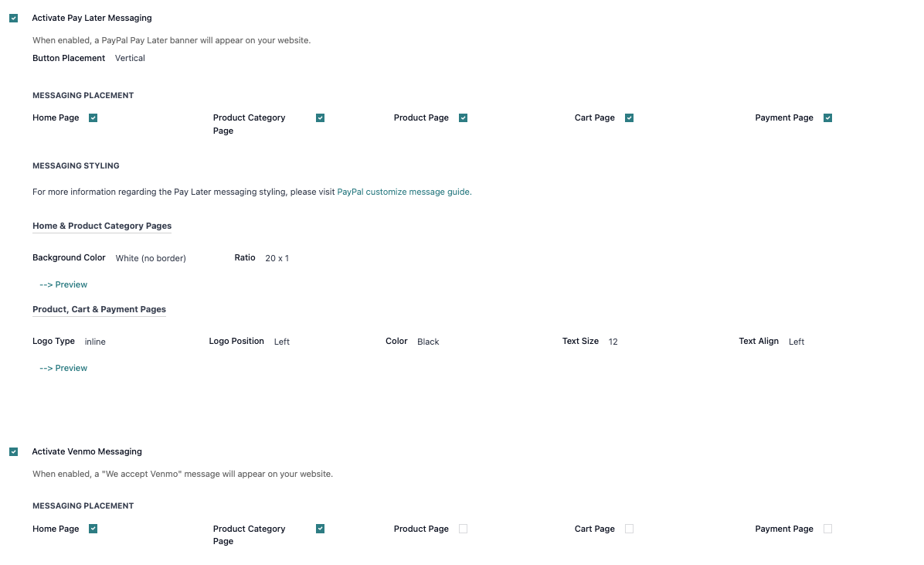Toggle Pay Later Product Page checkbox
Viewport: 924px width, 565px height.
pyautogui.click(x=463, y=117)
